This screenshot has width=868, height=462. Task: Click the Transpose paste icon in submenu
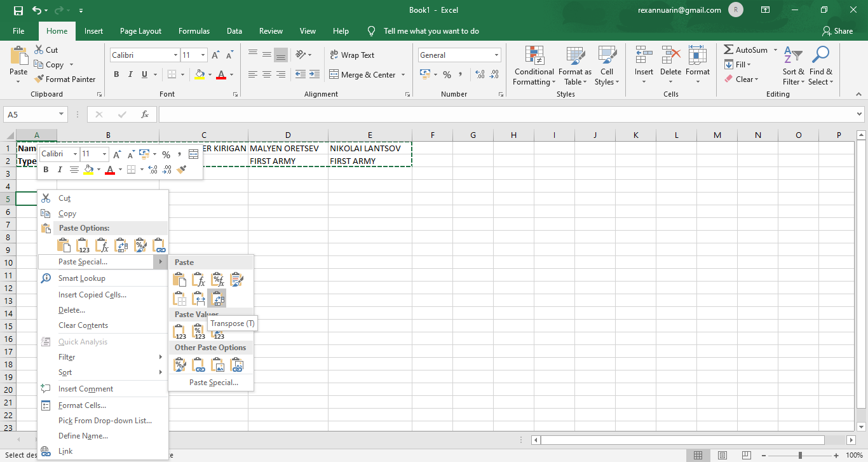217,298
